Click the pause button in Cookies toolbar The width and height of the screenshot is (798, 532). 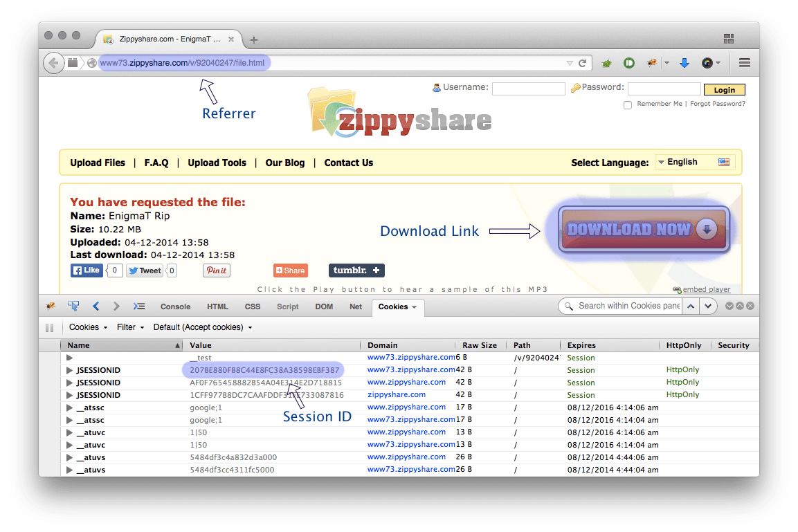coord(49,328)
